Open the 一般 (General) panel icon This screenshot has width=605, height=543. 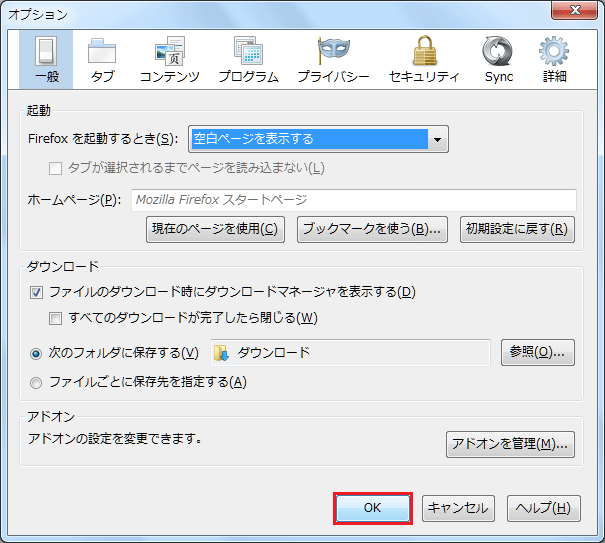point(46,59)
